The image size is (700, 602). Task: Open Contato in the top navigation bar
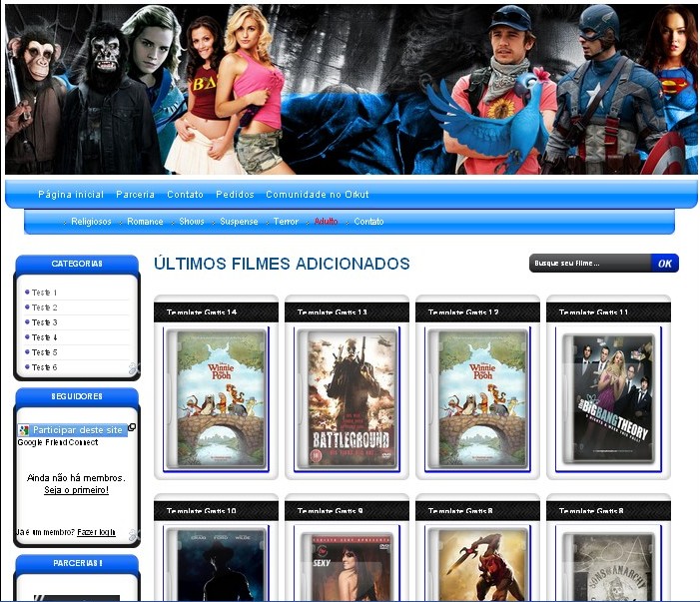click(185, 195)
